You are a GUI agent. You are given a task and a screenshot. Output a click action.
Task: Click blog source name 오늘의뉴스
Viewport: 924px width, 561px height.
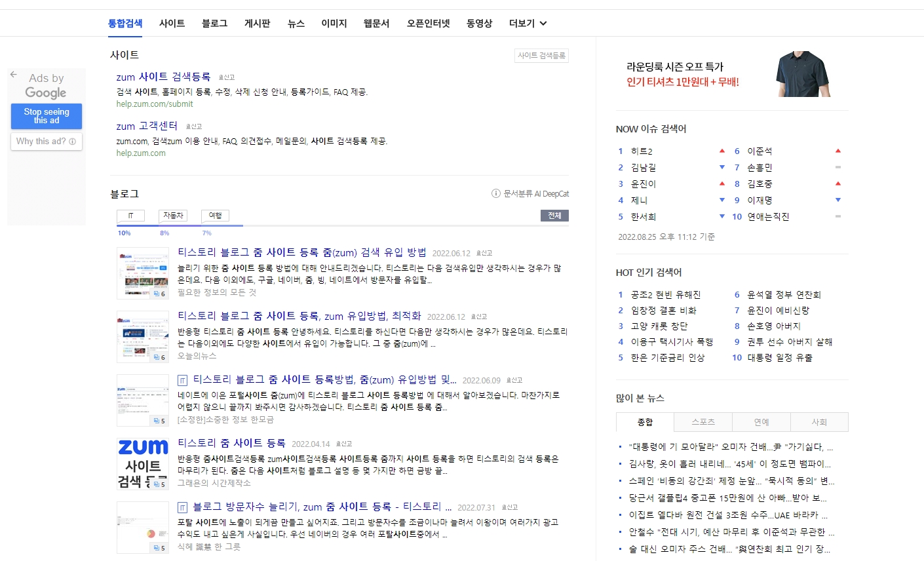click(x=197, y=356)
